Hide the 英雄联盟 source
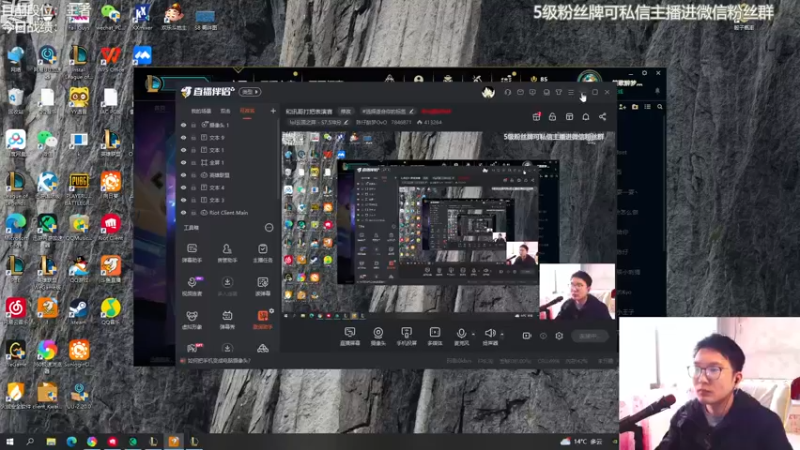 point(183,175)
